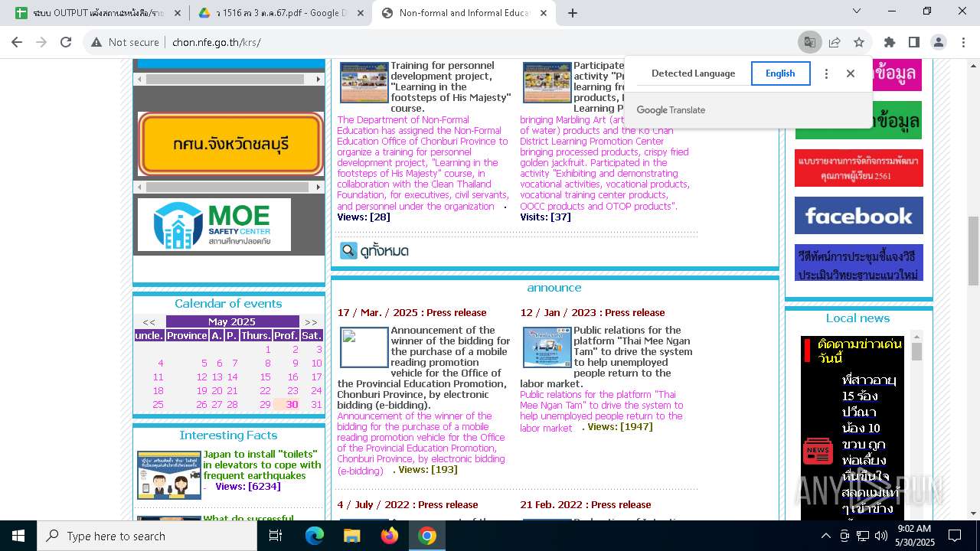Select English in translate popup
This screenshot has height=551, width=980.
click(780, 73)
